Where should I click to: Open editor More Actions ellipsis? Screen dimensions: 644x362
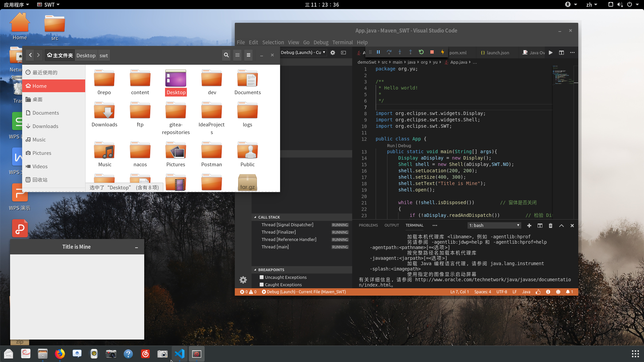pyautogui.click(x=572, y=53)
